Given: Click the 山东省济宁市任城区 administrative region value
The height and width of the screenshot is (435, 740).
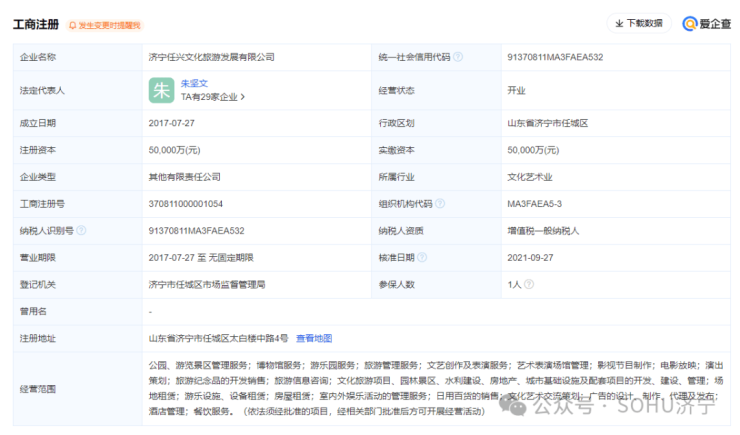Looking at the screenshot, I should (547, 122).
